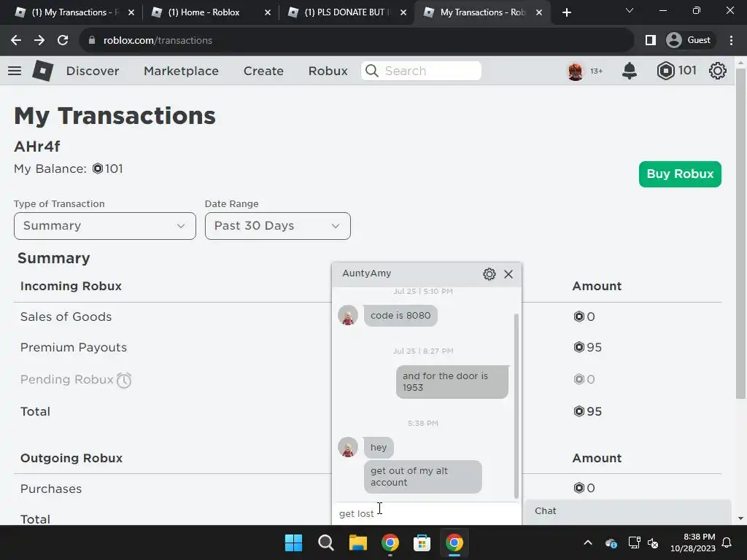Viewport: 747px width, 560px height.
Task: Click the Premium Payouts row label
Action: pos(74,348)
